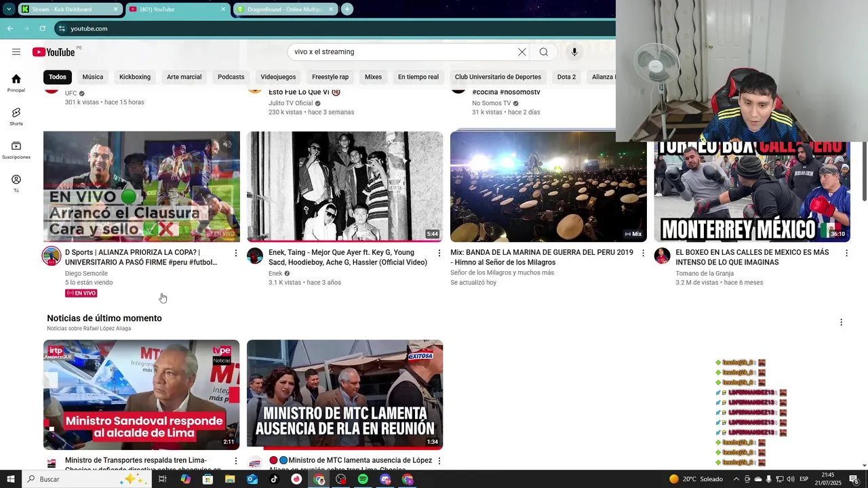Play the Enek Mejor Que Ayer thumbnail
This screenshot has height=488, width=868.
pos(345,186)
